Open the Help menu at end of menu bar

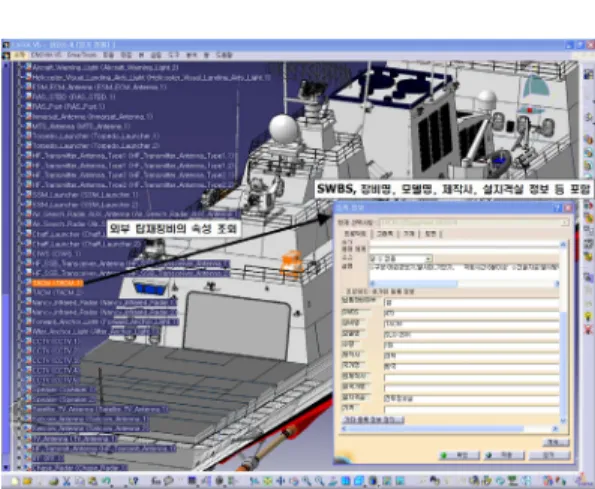(224, 55)
